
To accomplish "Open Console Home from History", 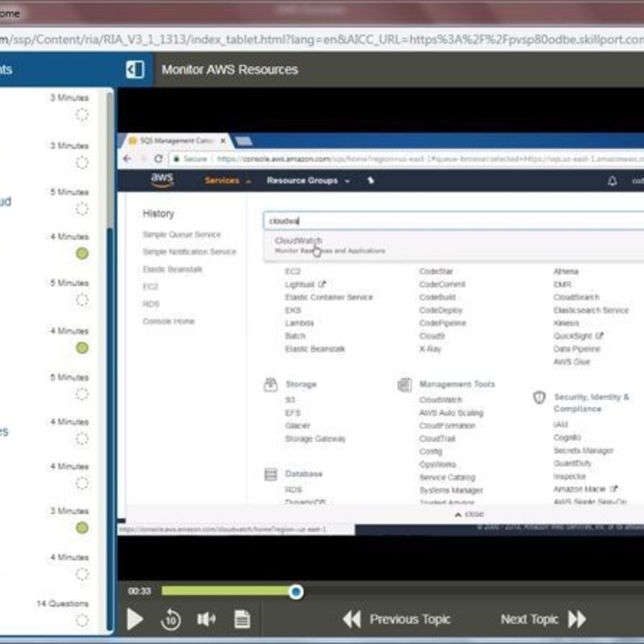I will click(x=168, y=321).
